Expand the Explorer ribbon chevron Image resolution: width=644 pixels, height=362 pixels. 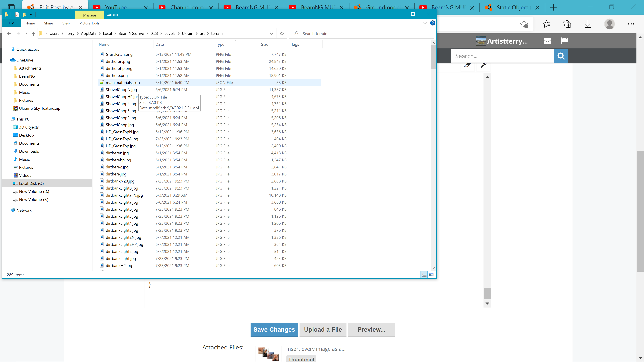point(425,23)
